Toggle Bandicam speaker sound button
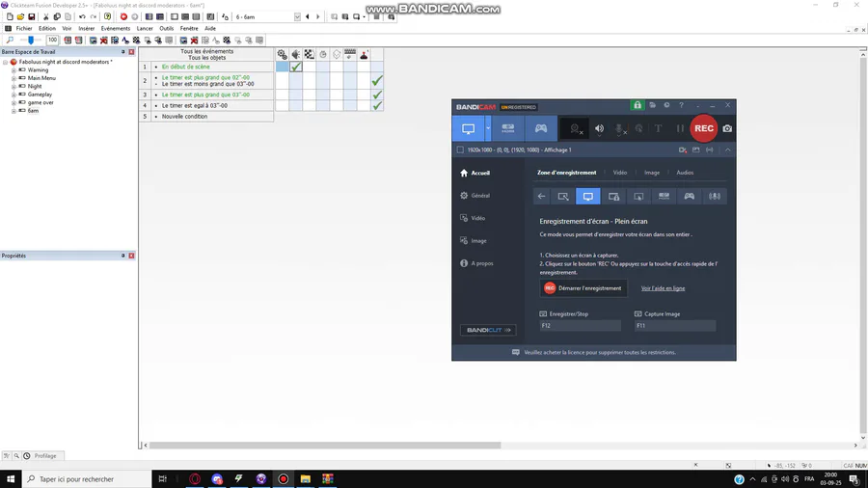 tap(600, 128)
